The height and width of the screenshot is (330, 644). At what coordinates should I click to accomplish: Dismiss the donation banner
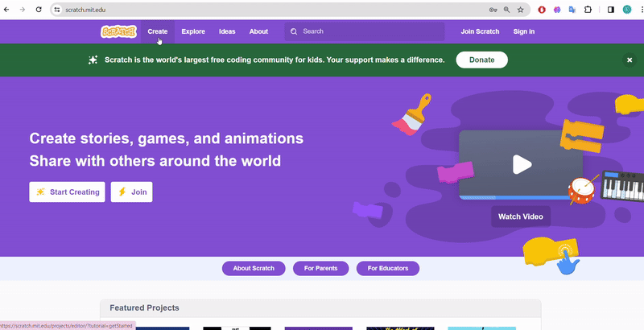(630, 60)
